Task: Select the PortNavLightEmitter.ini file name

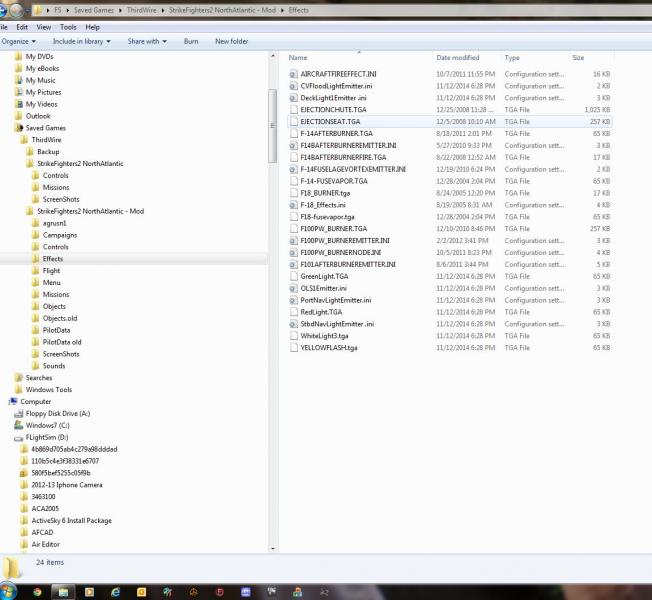Action: point(336,300)
